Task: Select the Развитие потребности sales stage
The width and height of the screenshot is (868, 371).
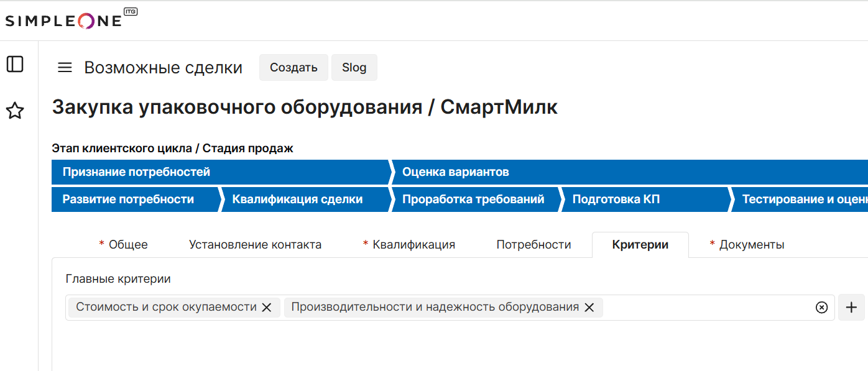Action: point(136,199)
